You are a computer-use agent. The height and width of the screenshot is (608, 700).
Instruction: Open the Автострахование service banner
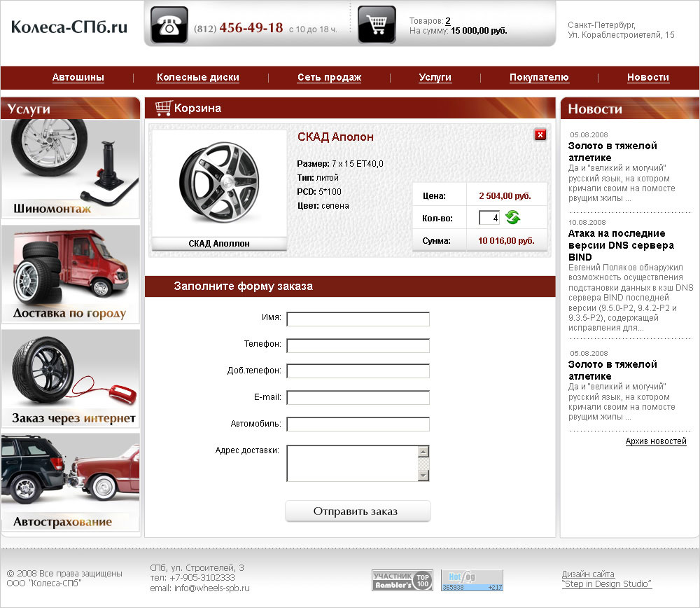coord(71,483)
